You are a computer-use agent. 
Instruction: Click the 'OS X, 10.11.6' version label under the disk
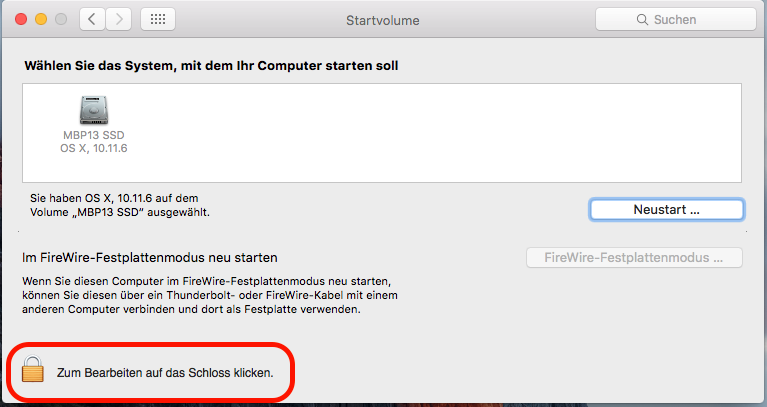[94, 148]
